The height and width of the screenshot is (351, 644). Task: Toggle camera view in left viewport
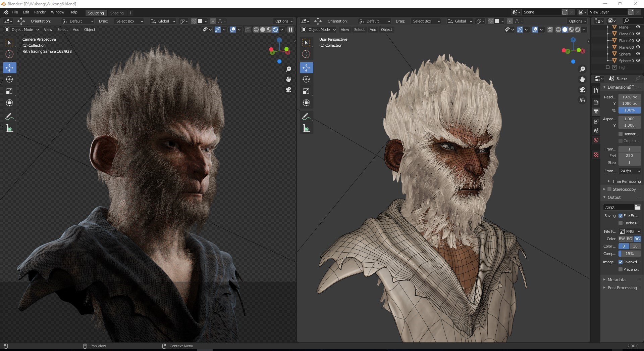(x=288, y=90)
